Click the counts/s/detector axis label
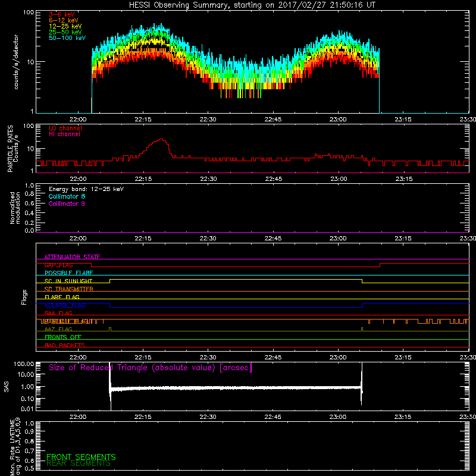This screenshot has width=476, height=476. (x=16, y=62)
